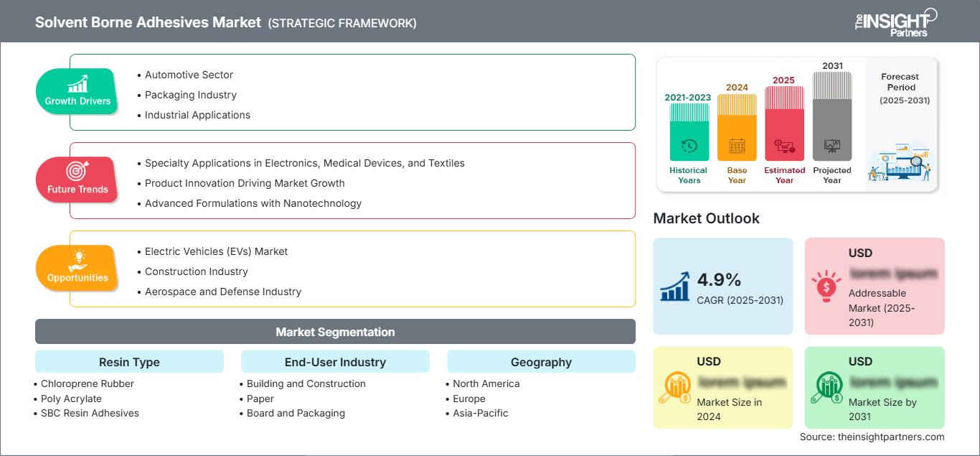The image size is (980, 456).
Task: Select the Geography segment header
Action: click(x=541, y=362)
